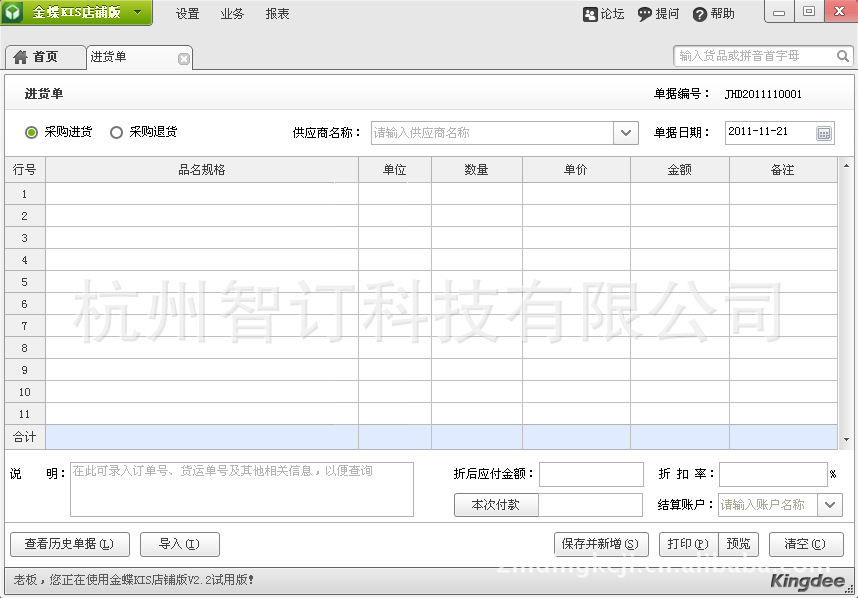Viewport: 858px width, 598px height.
Task: Click the 提问 question icon
Action: pyautogui.click(x=645, y=14)
